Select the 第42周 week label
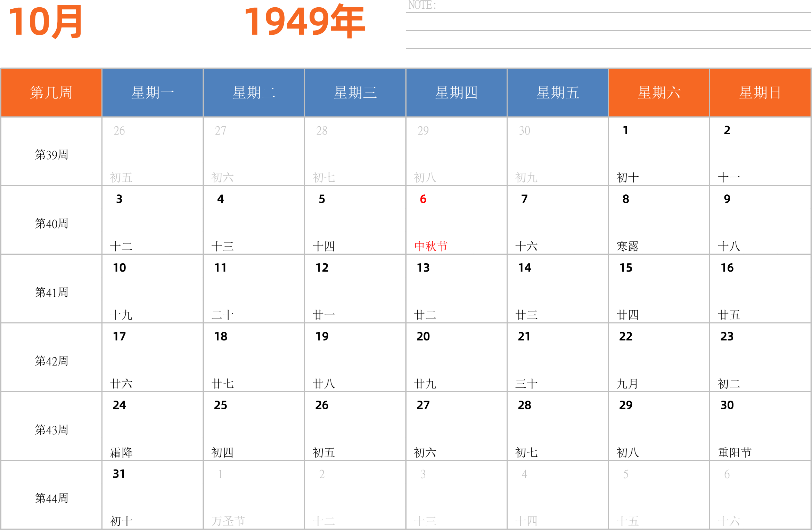 point(51,361)
